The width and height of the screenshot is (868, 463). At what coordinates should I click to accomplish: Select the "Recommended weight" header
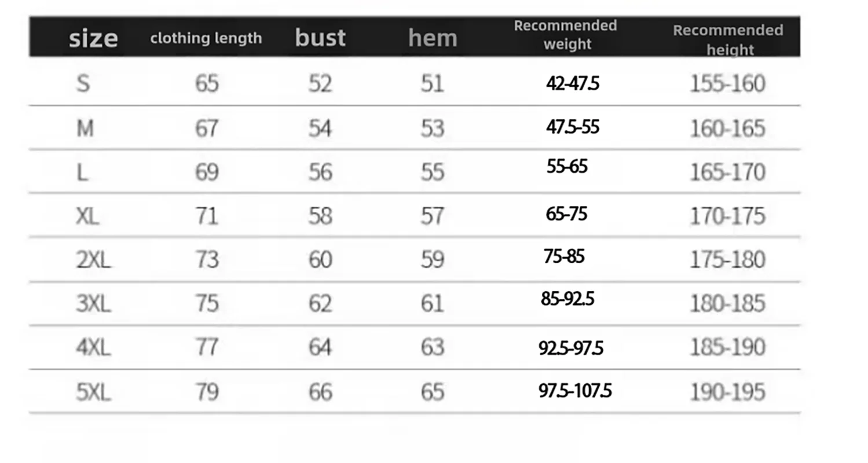[566, 35]
